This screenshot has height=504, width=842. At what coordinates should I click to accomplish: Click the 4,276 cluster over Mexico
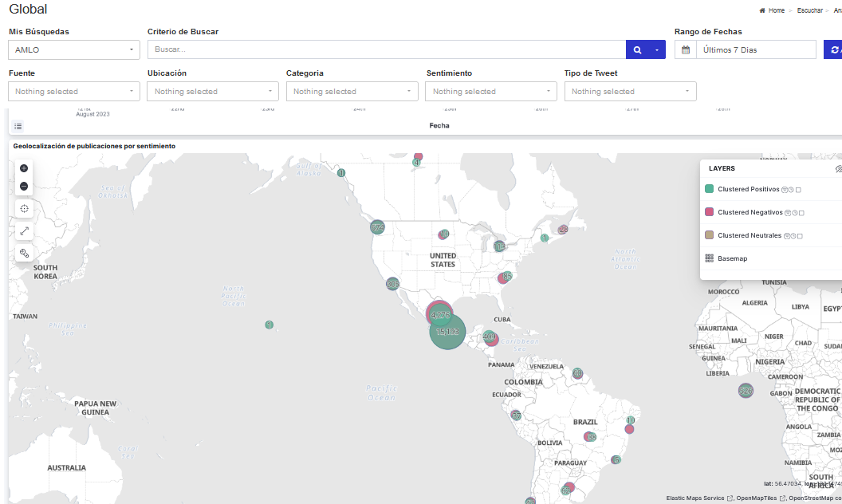point(439,314)
